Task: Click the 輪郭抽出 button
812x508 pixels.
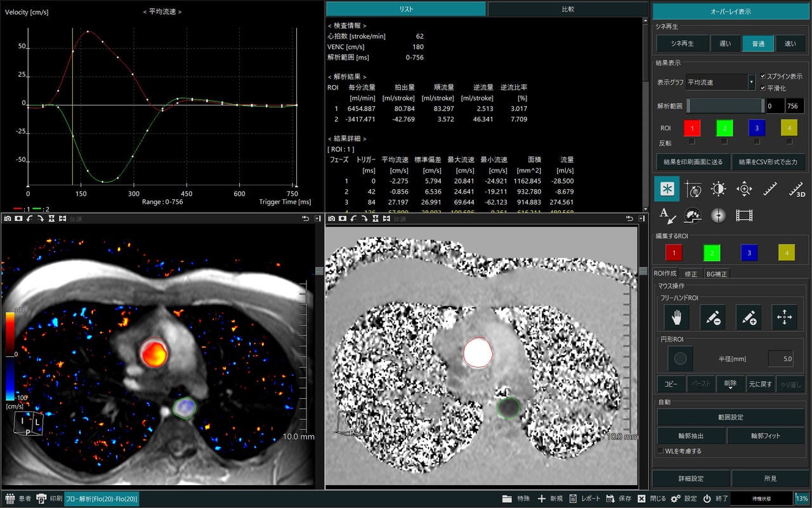Action: 691,436
